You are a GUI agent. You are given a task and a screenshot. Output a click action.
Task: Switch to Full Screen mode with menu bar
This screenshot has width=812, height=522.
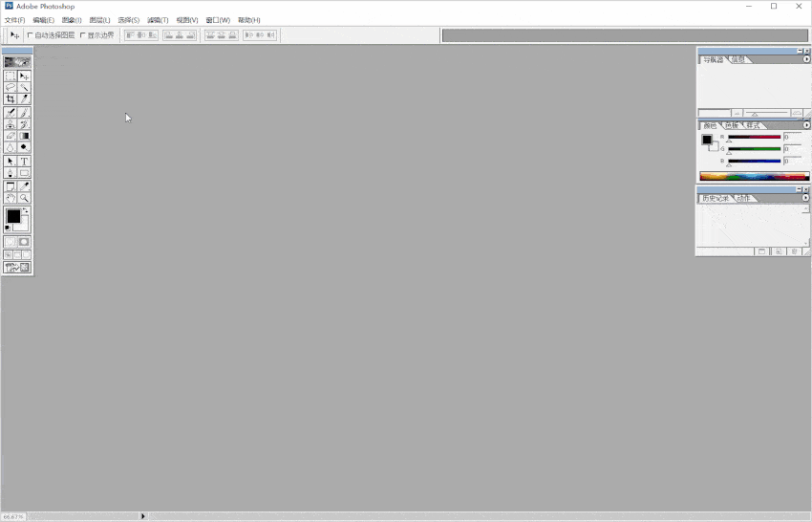click(17, 255)
